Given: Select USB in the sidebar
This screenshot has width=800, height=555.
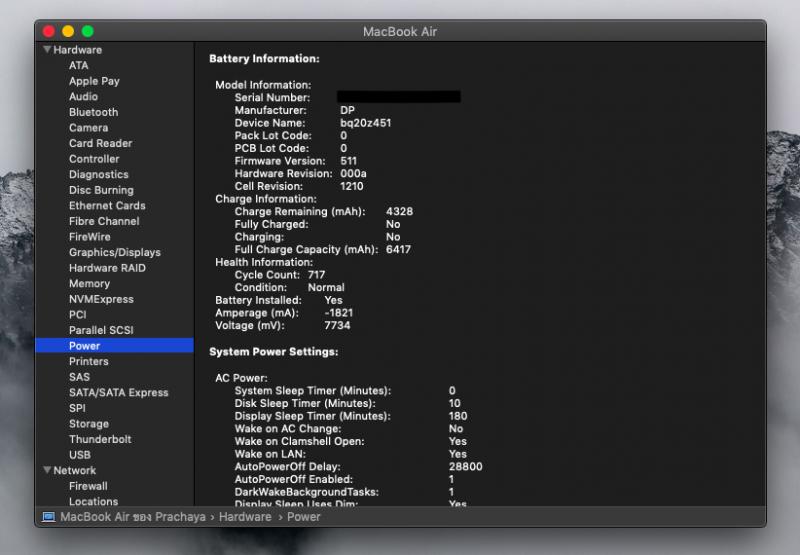Looking at the screenshot, I should (x=80, y=455).
